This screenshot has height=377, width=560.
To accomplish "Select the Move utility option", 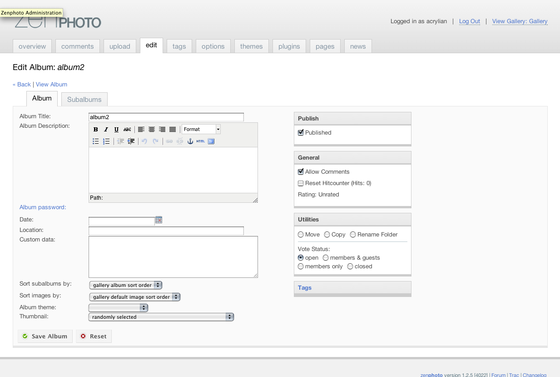I will (301, 235).
